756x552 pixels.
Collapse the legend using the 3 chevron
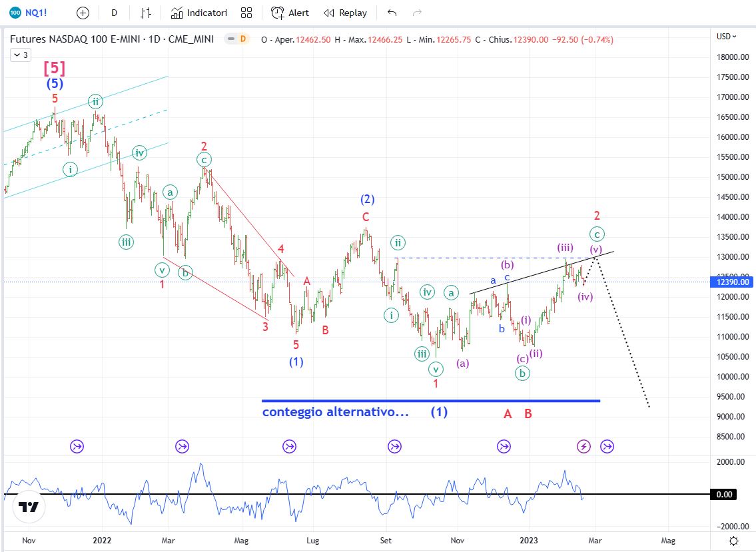click(x=21, y=55)
